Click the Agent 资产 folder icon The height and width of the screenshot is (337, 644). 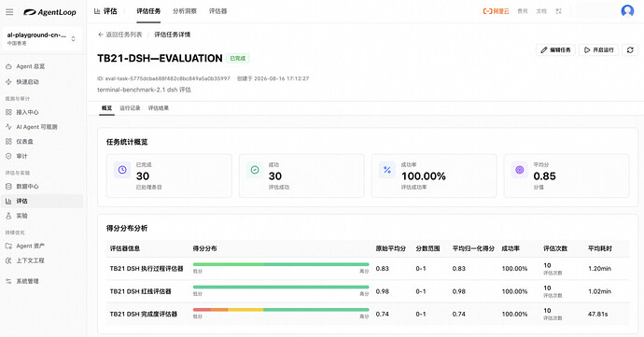(8, 246)
